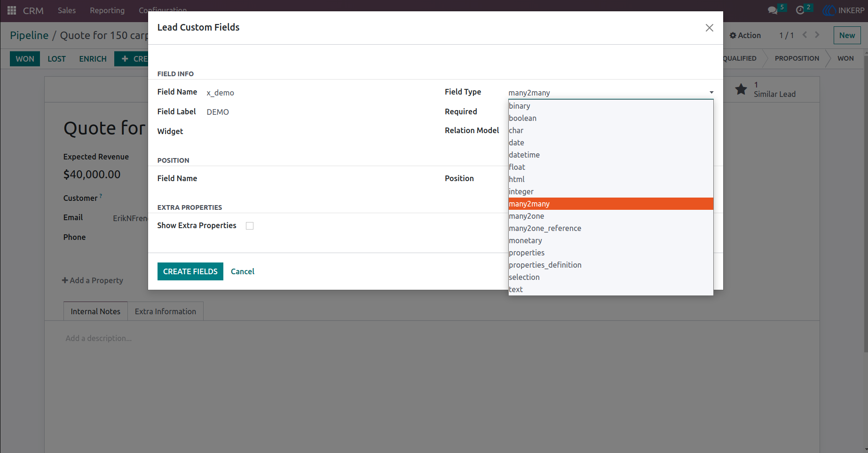Viewport: 868px width, 453px height.
Task: Edit the DEMO Field Label input
Action: pos(315,112)
